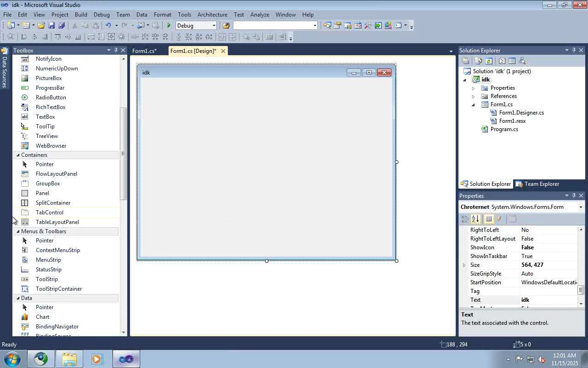The height and width of the screenshot is (368, 588).
Task: Click the Text property value field 'idk'
Action: [548, 300]
